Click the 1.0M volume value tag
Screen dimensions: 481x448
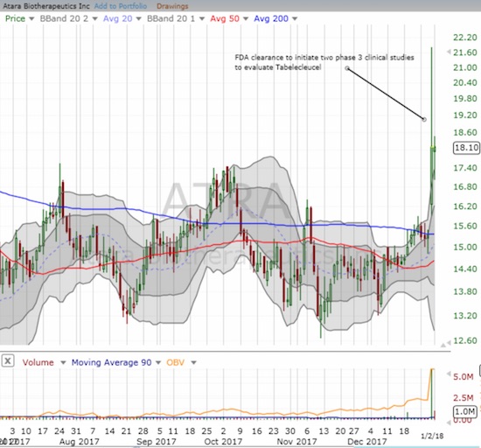464,411
